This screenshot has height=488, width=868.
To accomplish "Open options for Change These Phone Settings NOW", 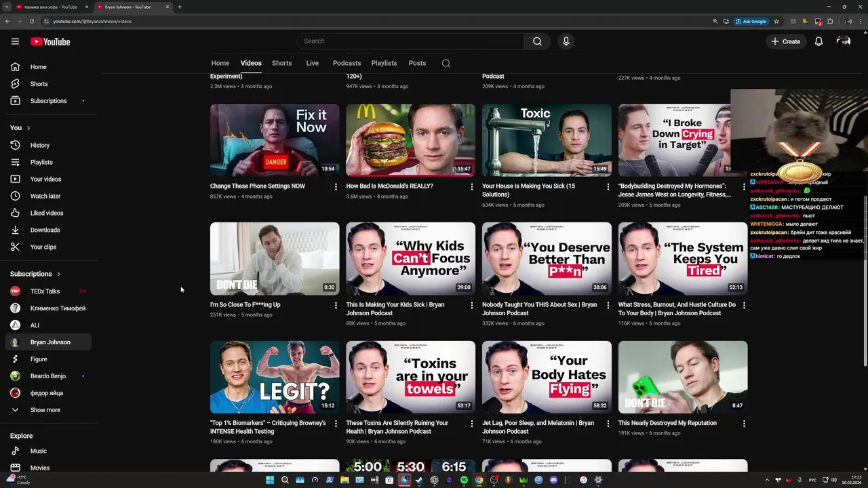I will point(335,186).
